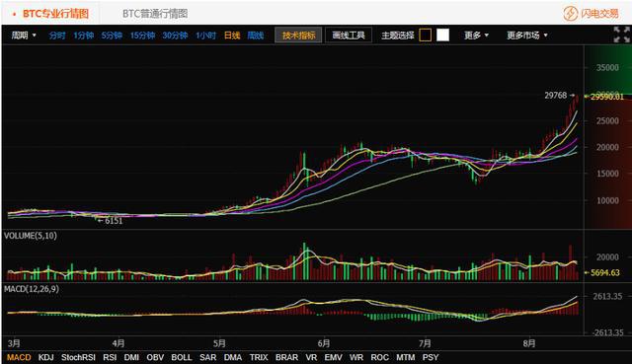
Task: Select the 15分钟 interval
Action: point(142,36)
